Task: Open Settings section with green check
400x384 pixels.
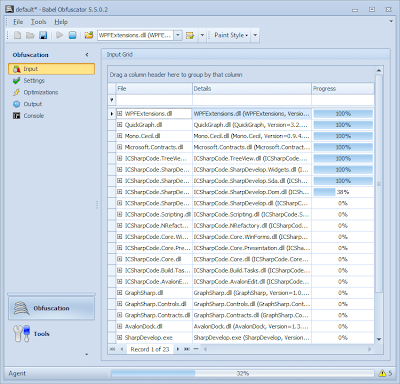Action: [51, 81]
